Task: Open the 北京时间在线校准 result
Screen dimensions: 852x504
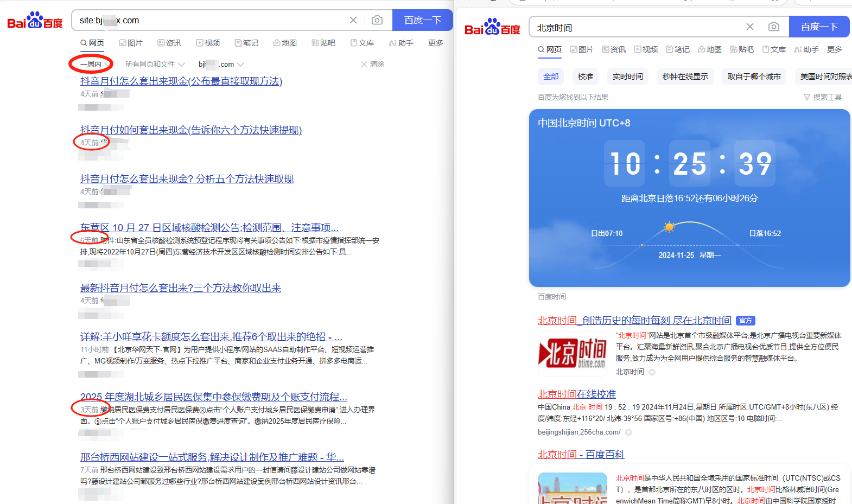Action: [x=577, y=394]
